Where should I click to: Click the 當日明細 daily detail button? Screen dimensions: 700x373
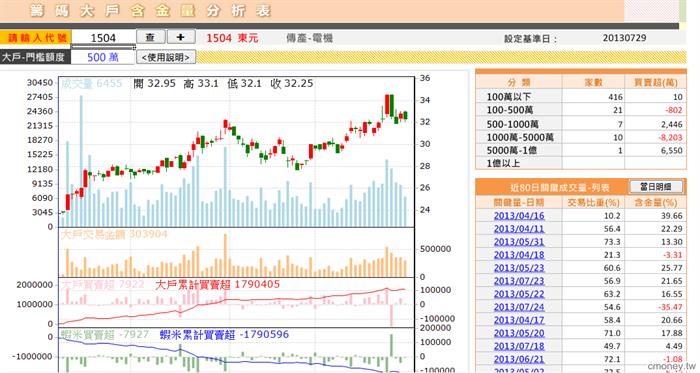coord(656,186)
